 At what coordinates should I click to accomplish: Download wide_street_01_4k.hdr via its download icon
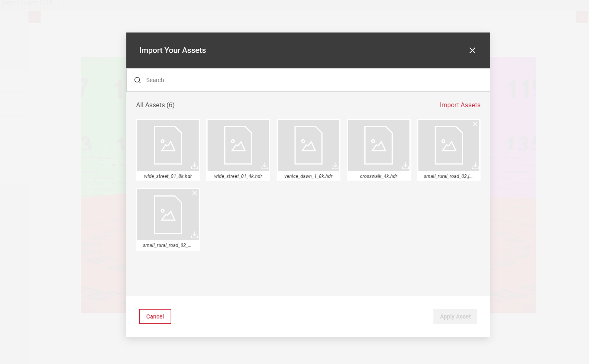(x=265, y=166)
